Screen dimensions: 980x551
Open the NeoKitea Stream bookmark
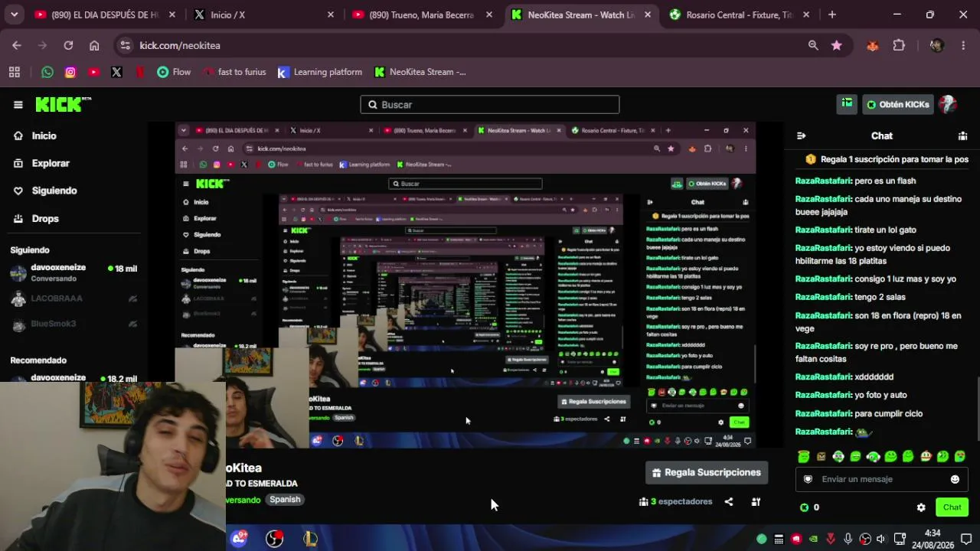pos(420,72)
